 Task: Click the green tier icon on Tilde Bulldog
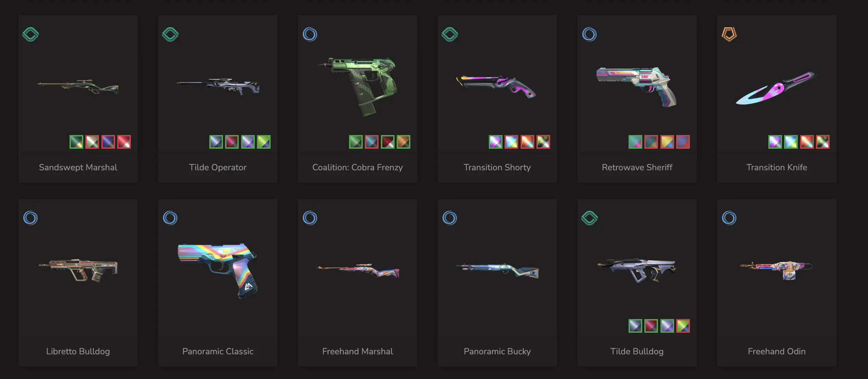point(590,218)
